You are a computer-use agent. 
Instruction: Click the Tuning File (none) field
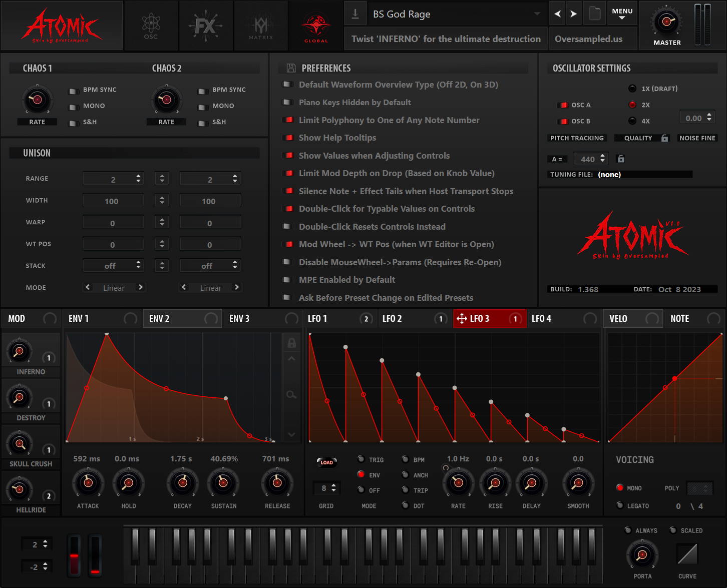tap(644, 175)
